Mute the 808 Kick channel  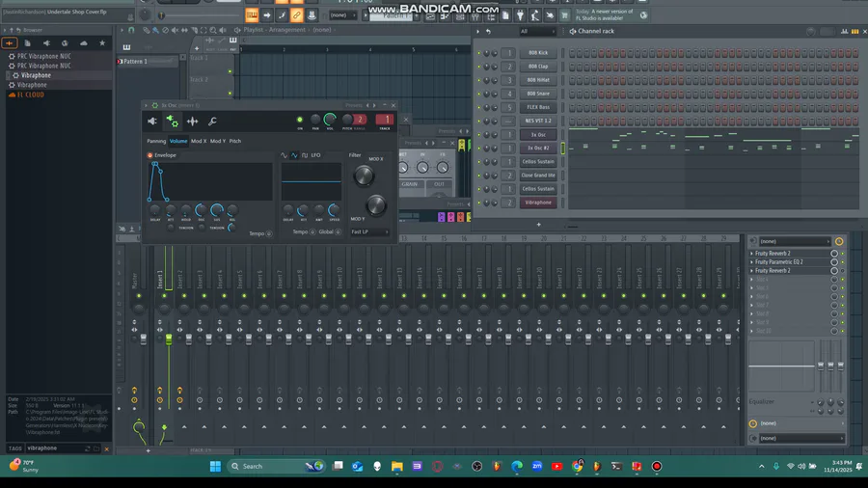point(478,53)
